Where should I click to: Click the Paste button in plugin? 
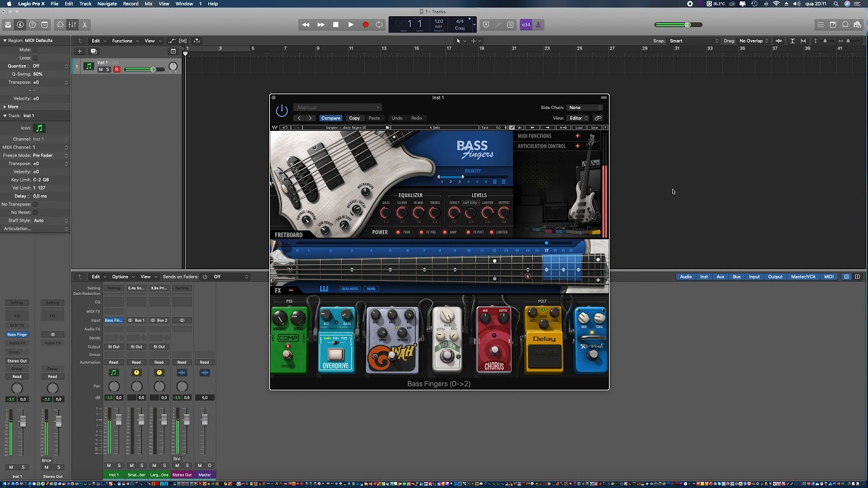click(374, 118)
